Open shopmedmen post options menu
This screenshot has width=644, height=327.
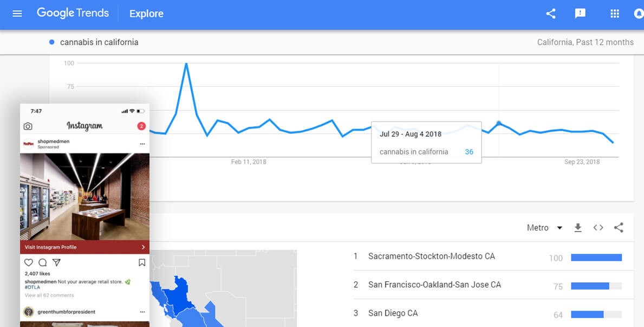pyautogui.click(x=142, y=144)
